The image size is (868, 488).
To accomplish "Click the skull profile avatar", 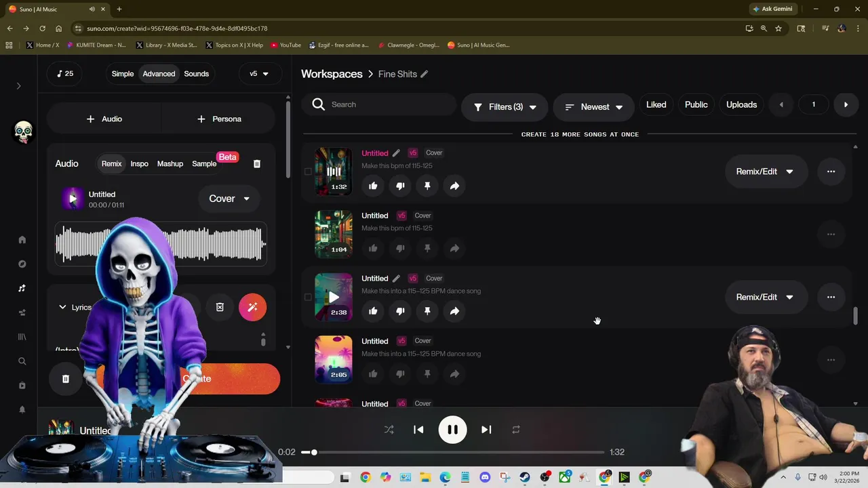I will click(23, 131).
